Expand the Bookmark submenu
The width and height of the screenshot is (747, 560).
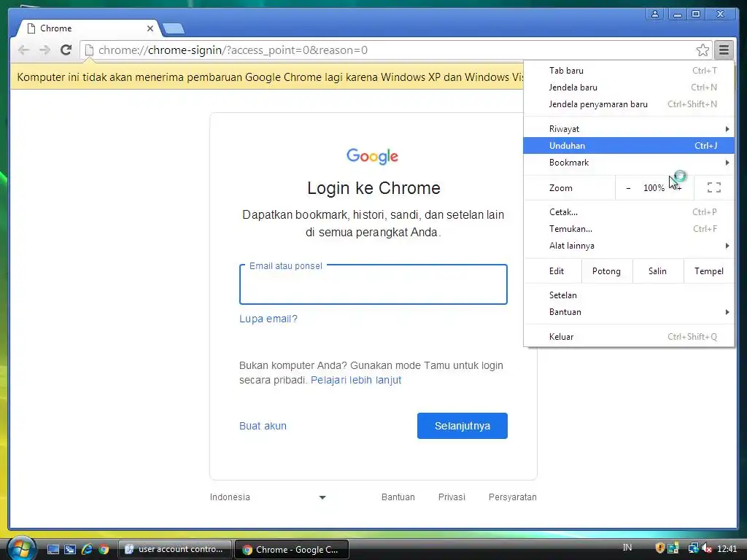coord(629,163)
